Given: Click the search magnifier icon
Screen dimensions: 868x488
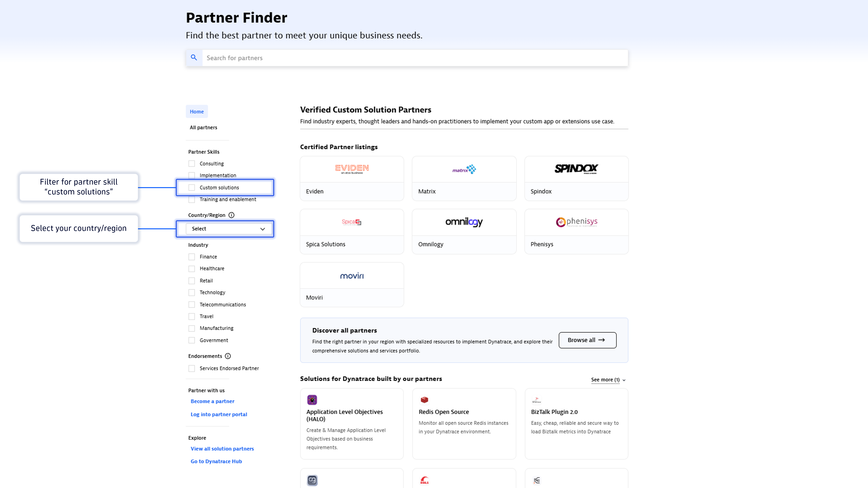Looking at the screenshot, I should (194, 58).
